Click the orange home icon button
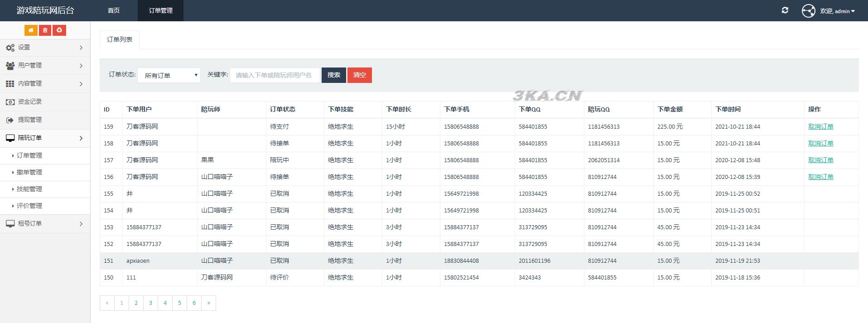 tap(31, 30)
